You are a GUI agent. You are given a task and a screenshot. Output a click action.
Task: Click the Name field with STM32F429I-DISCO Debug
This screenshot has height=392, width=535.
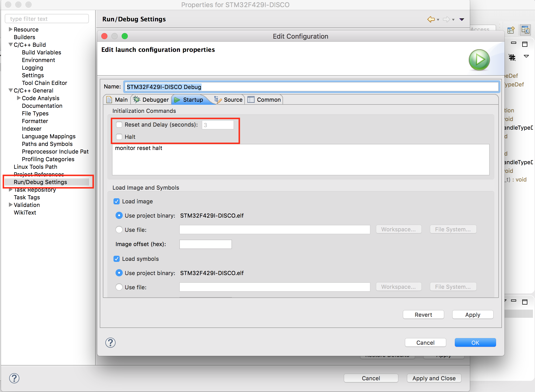pyautogui.click(x=311, y=87)
